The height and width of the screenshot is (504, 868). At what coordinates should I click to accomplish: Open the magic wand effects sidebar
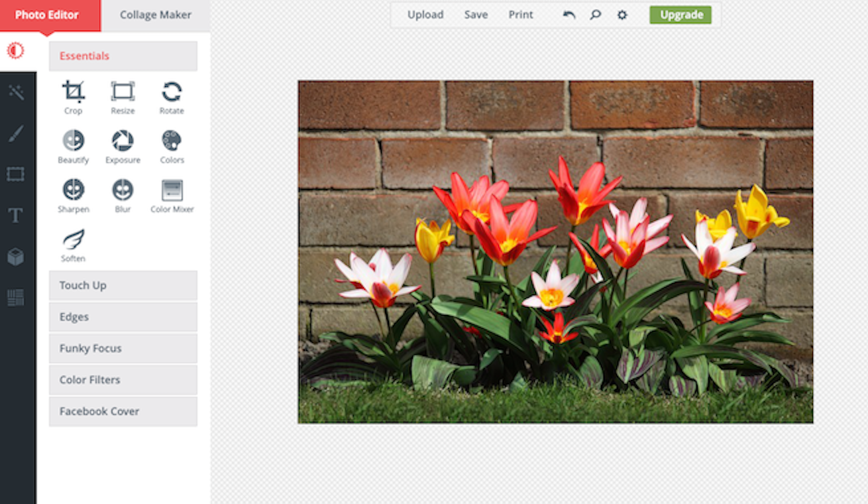click(x=16, y=92)
